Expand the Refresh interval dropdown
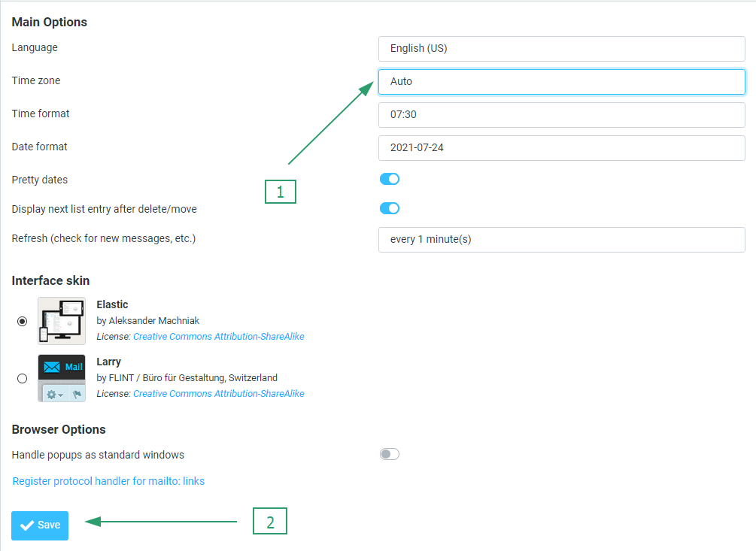 (x=561, y=240)
